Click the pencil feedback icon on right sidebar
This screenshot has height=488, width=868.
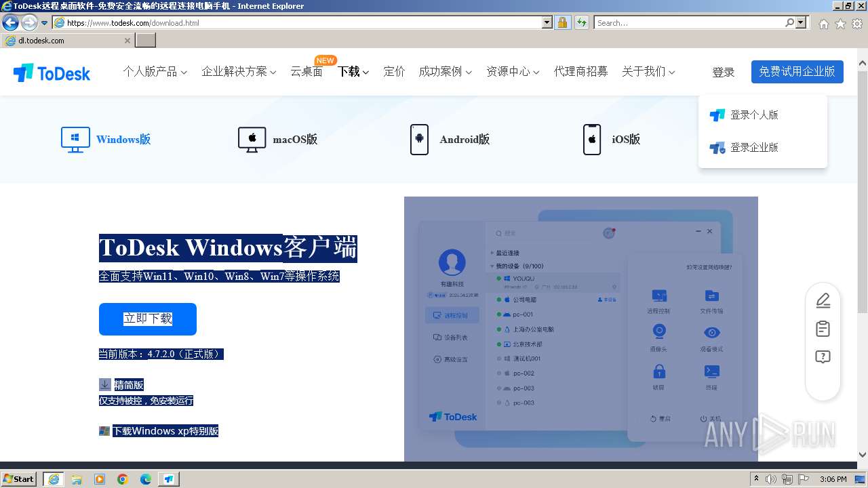click(x=823, y=300)
